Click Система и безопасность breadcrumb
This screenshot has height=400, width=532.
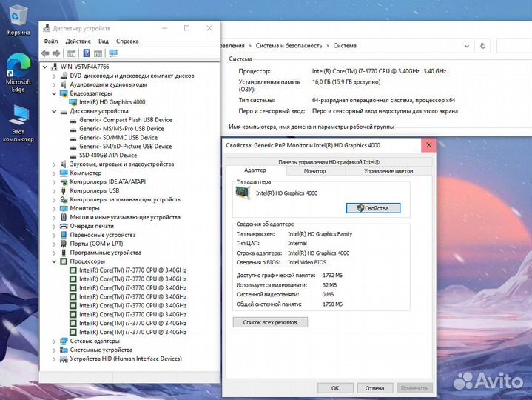tap(289, 46)
